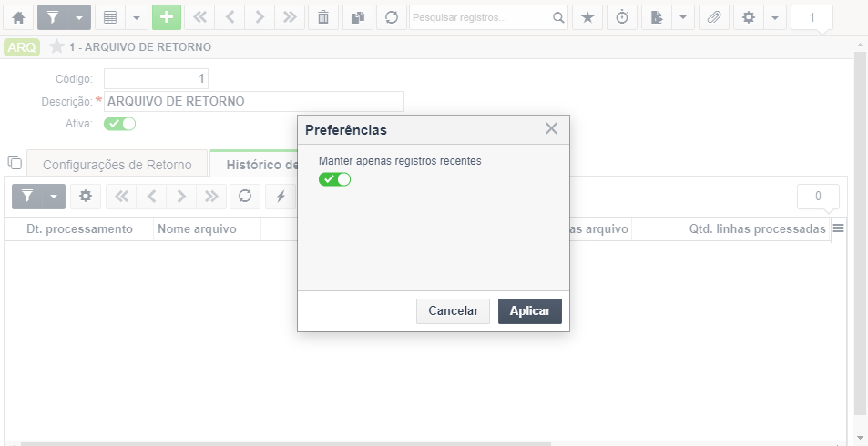The image size is (868, 446).
Task: Go to the home screen icon
Action: [x=18, y=17]
